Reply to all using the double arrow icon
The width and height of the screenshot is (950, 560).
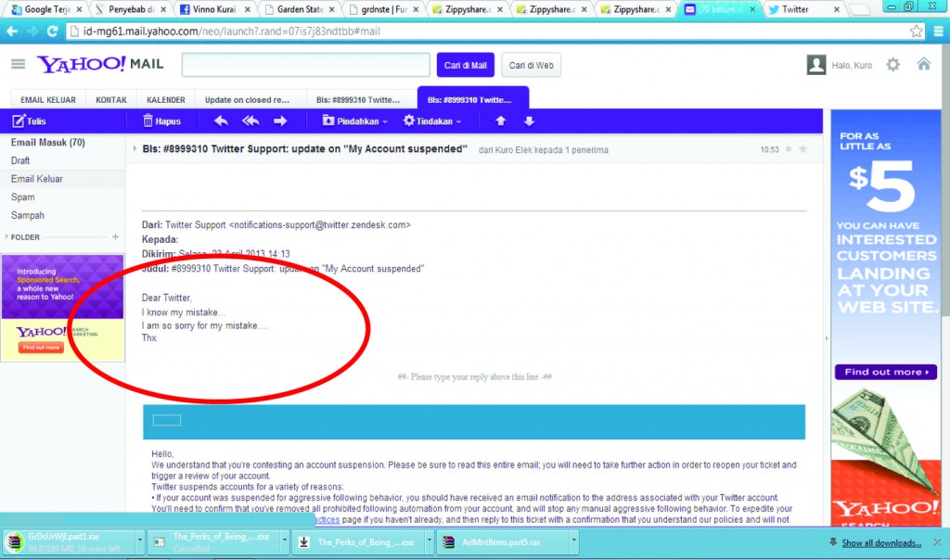250,121
